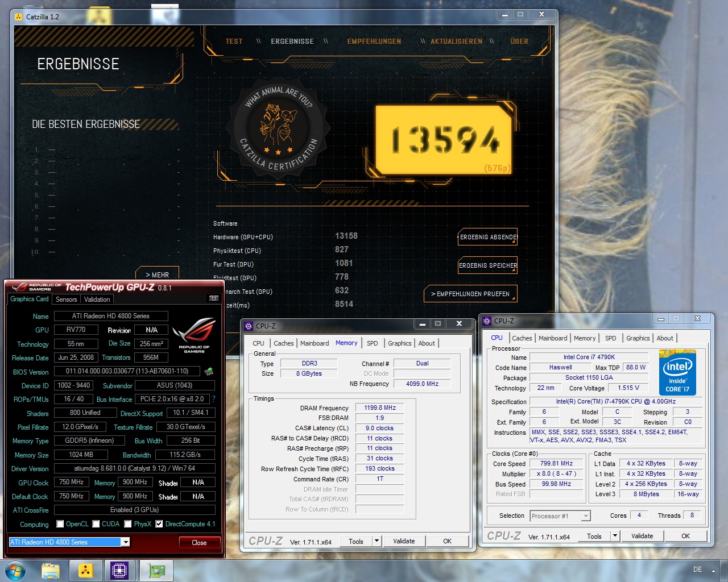Click CPU-Z Memory window title icon
The height and width of the screenshot is (582, 728).
pos(249,326)
